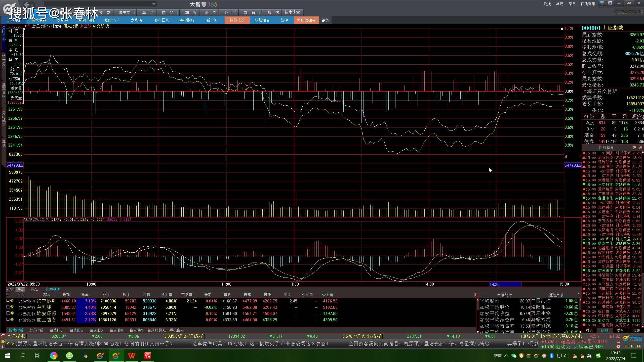Image resolution: width=644 pixels, height=362 pixels.
Task: Click the yellow diamond icon next to 汽车拆解
Action: coord(12,301)
